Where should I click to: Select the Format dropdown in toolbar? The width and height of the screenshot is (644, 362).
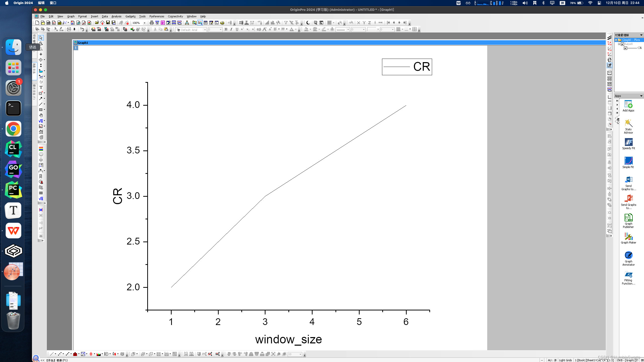[x=82, y=16]
